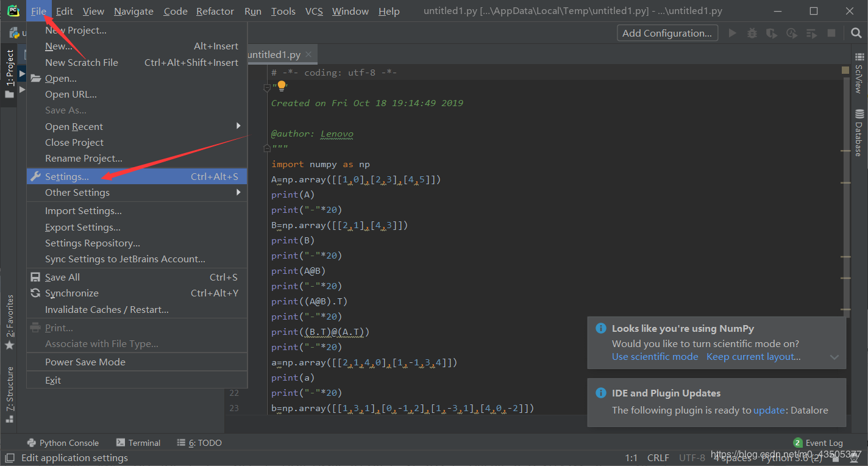Click the update link for Datalore plugin
Screen dimensions: 868x466
coord(770,410)
